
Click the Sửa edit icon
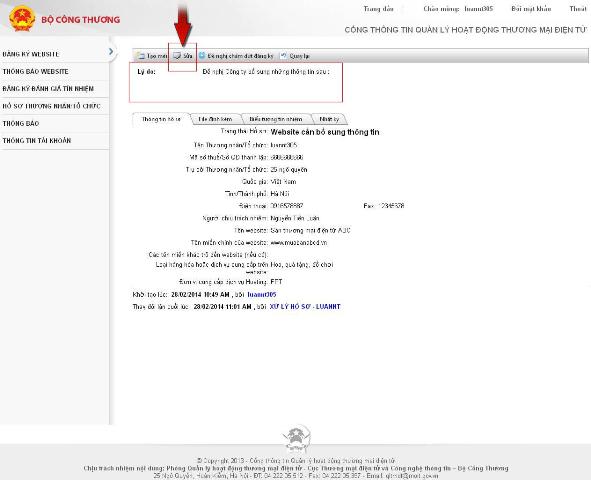pos(177,56)
